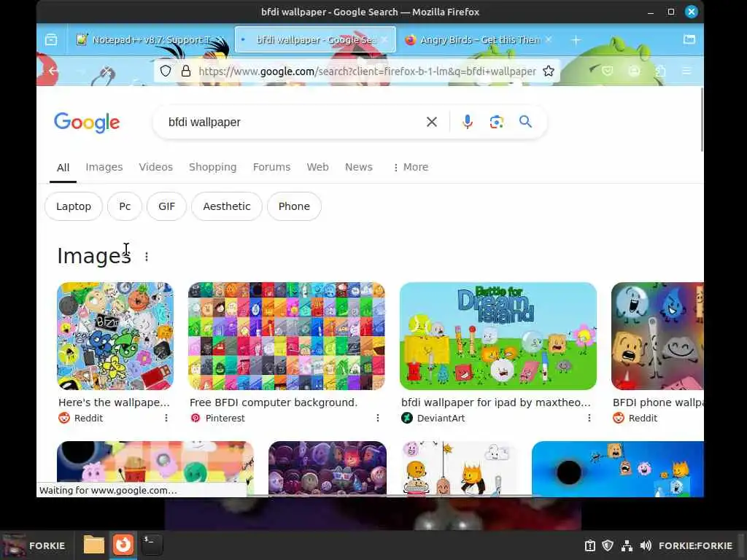List all tabs button at tab bar end
Image resolution: width=747 pixels, height=560 pixels.
pos(689,39)
